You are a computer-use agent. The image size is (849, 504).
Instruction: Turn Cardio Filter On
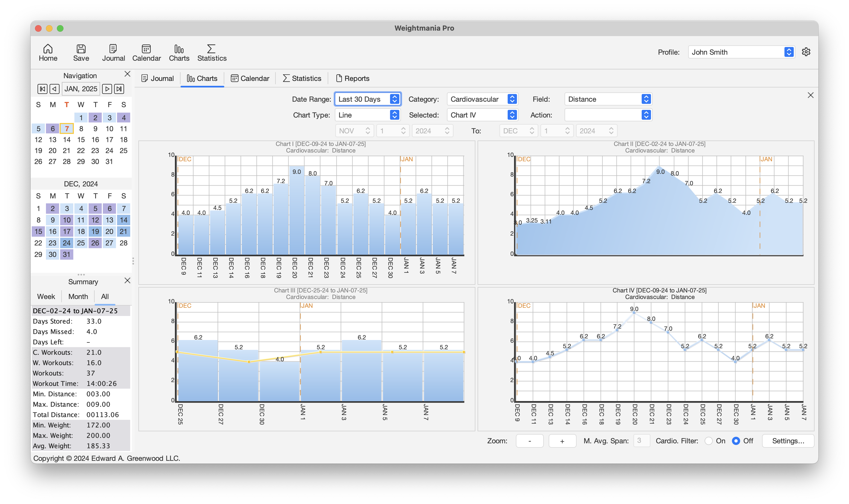tap(709, 441)
